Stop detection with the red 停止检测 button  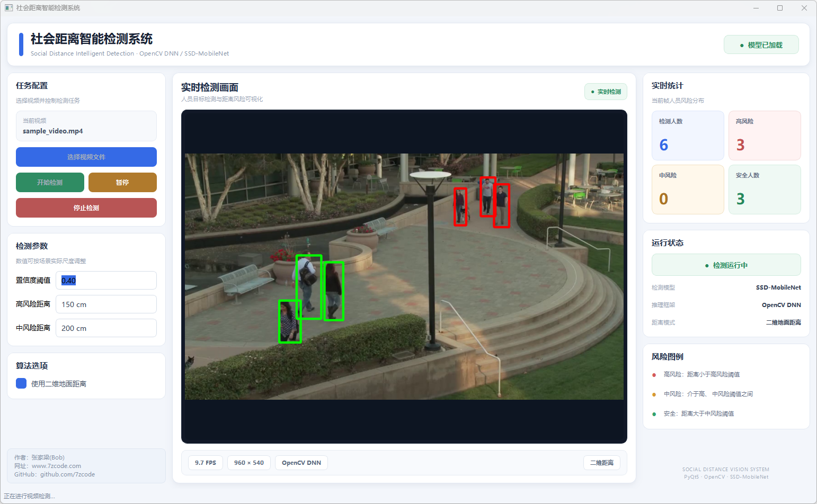(x=86, y=208)
